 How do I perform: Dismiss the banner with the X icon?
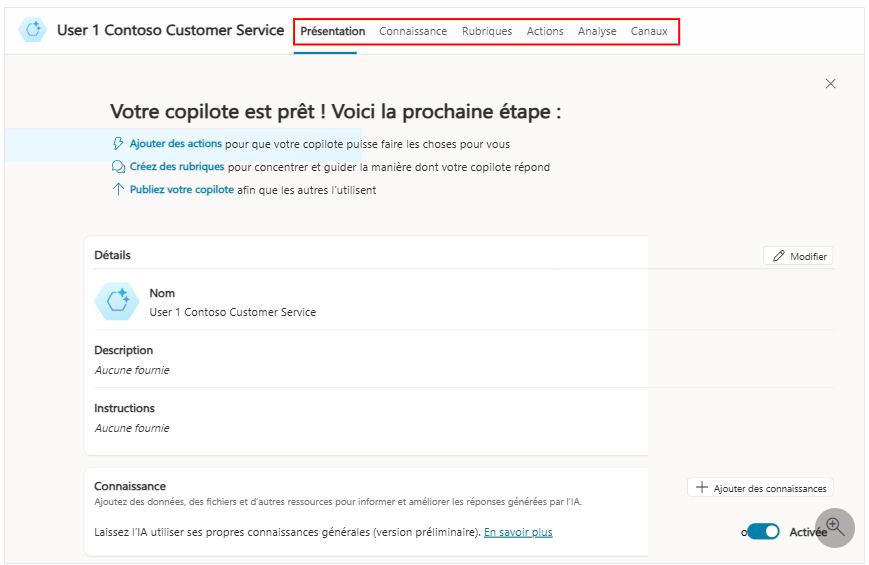pyautogui.click(x=830, y=84)
